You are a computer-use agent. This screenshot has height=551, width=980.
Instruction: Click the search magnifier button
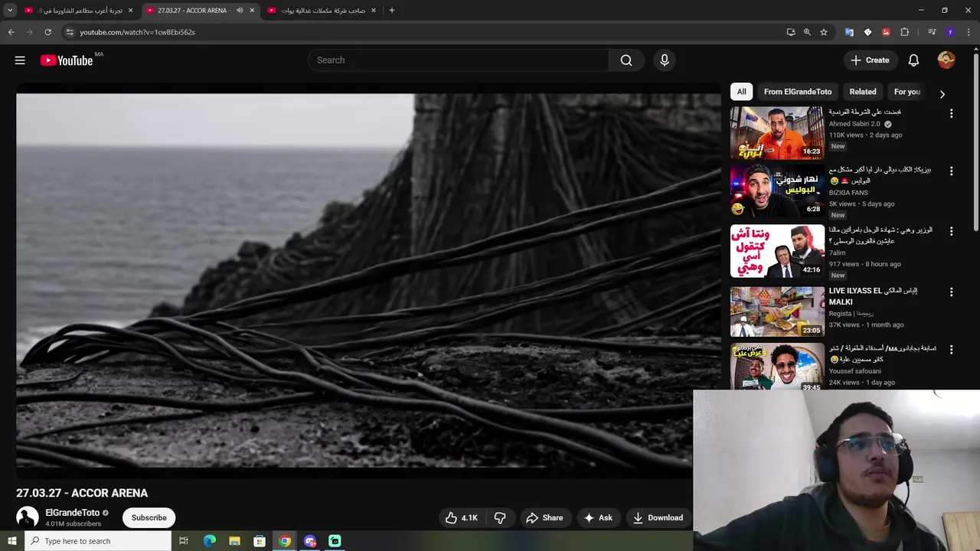pos(626,60)
